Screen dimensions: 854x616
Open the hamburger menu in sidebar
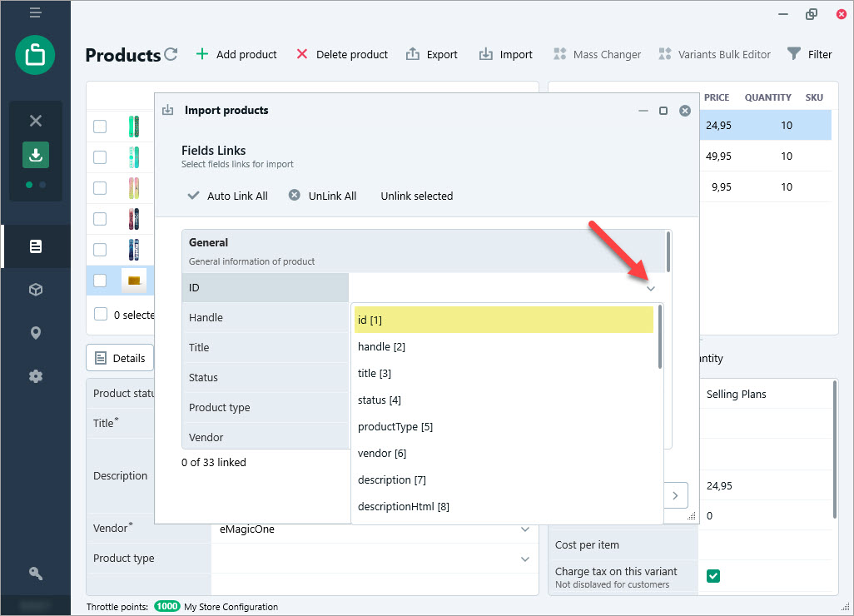36,12
